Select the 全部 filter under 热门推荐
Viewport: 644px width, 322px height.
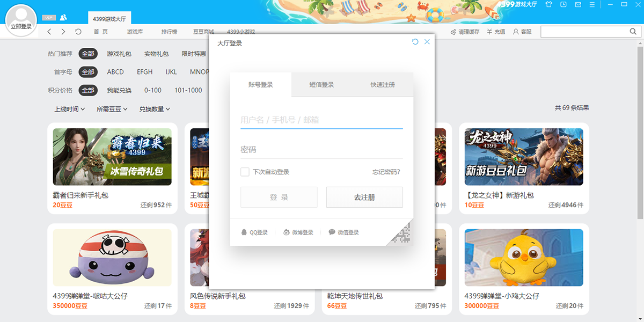pos(88,54)
